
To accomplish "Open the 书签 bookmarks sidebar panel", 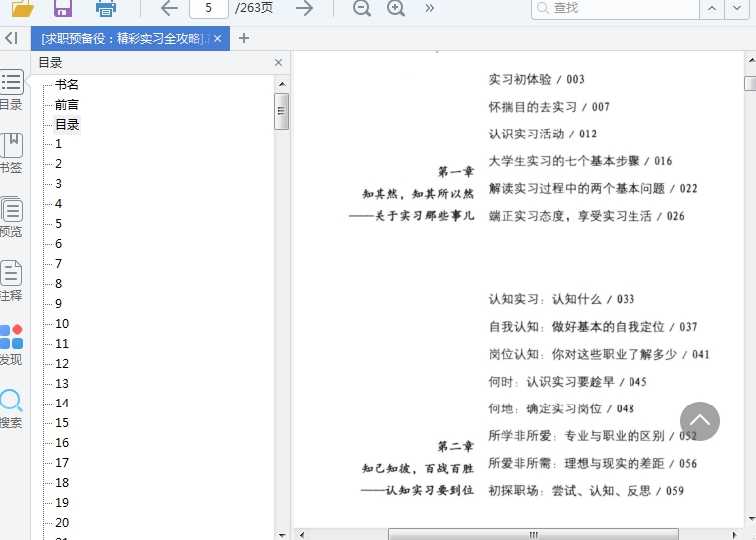I will click(x=11, y=153).
